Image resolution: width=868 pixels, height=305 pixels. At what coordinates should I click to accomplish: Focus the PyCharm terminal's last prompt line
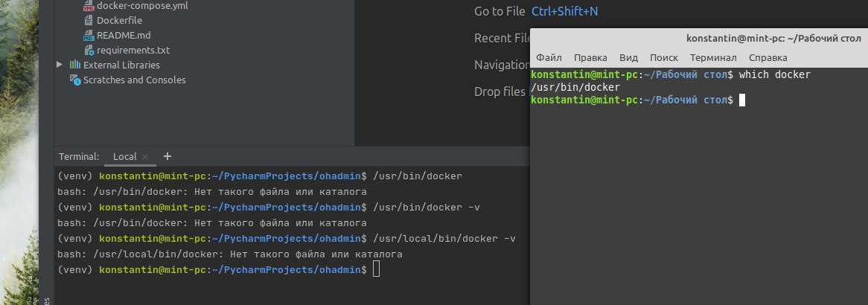tap(376, 269)
